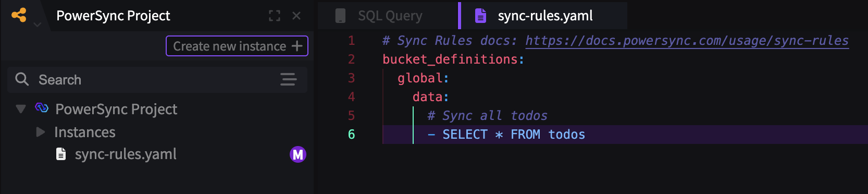Click the '# Sync Rules docs:' comment text
This screenshot has height=194, width=868.
450,41
